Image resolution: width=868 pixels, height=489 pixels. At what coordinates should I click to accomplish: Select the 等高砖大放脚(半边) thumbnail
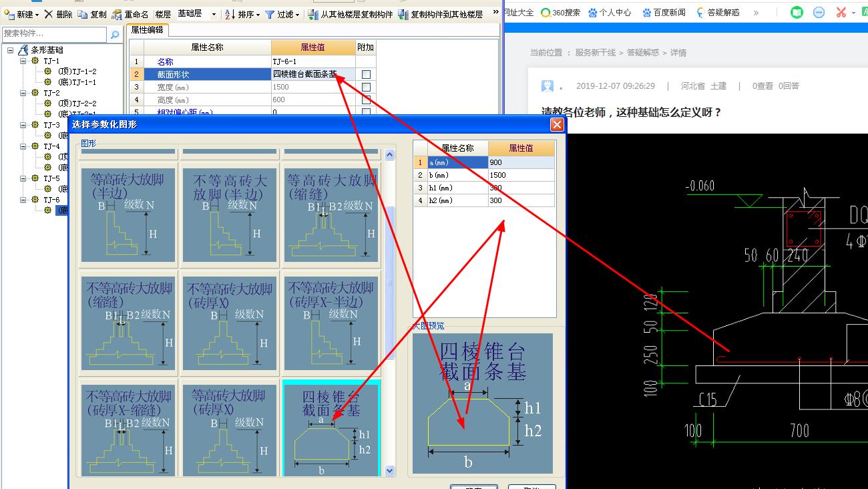click(x=128, y=215)
